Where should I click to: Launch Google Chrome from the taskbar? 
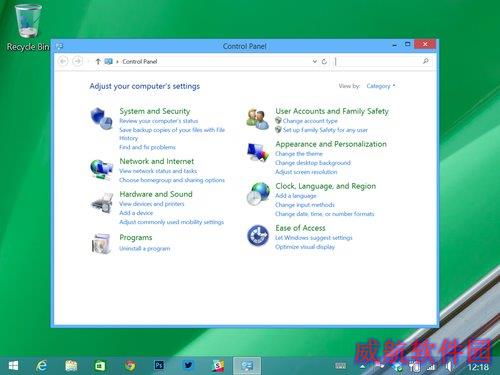tap(130, 366)
